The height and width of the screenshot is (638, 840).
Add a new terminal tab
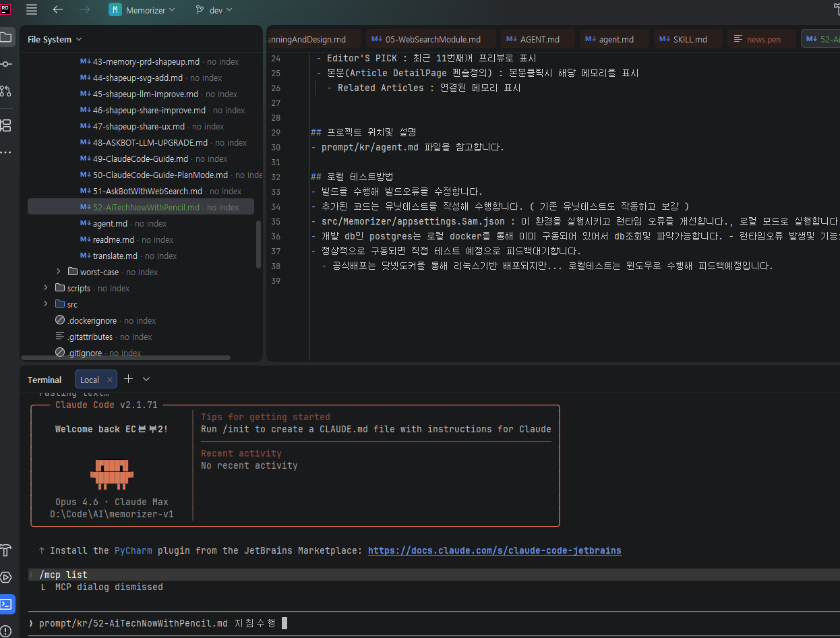[128, 379]
